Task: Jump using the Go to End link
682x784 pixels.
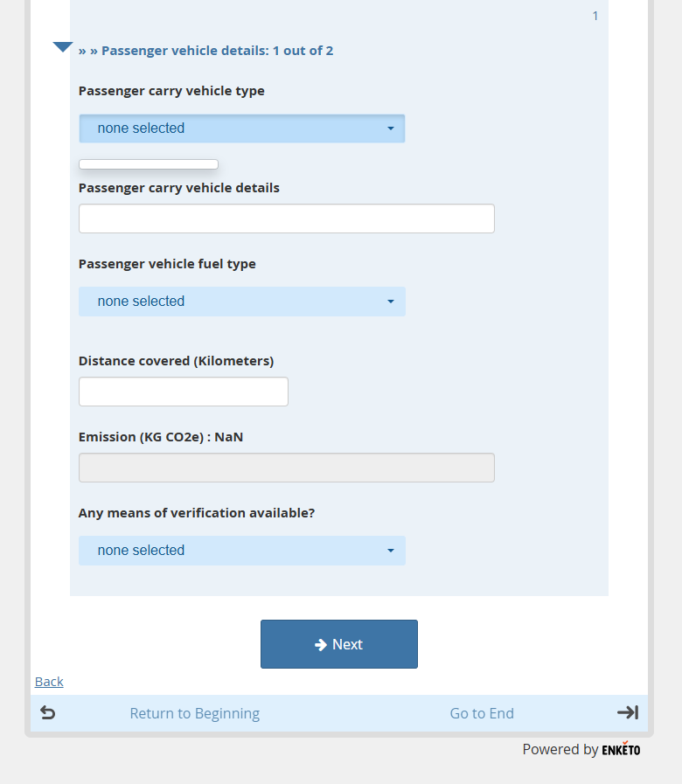Action: coord(482,713)
